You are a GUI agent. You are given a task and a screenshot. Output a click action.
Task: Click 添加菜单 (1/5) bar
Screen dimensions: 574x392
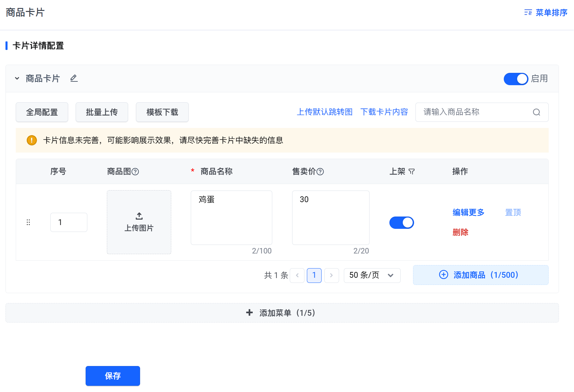[282, 313]
